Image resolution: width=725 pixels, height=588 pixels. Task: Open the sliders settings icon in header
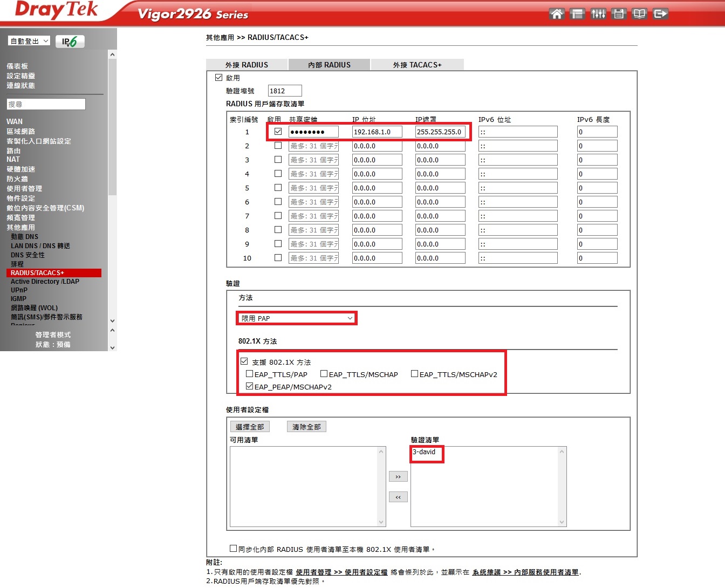click(x=598, y=14)
